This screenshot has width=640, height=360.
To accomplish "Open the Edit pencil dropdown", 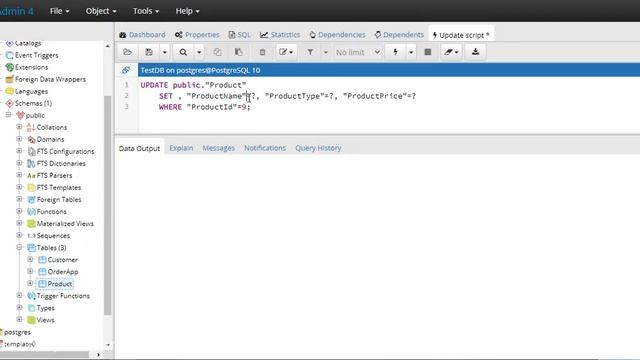I will pyautogui.click(x=286, y=52).
